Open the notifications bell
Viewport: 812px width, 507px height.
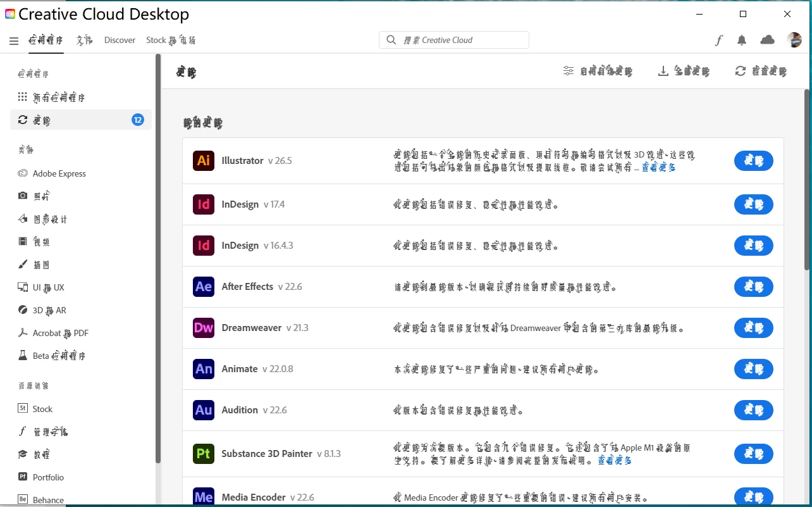[x=742, y=40]
